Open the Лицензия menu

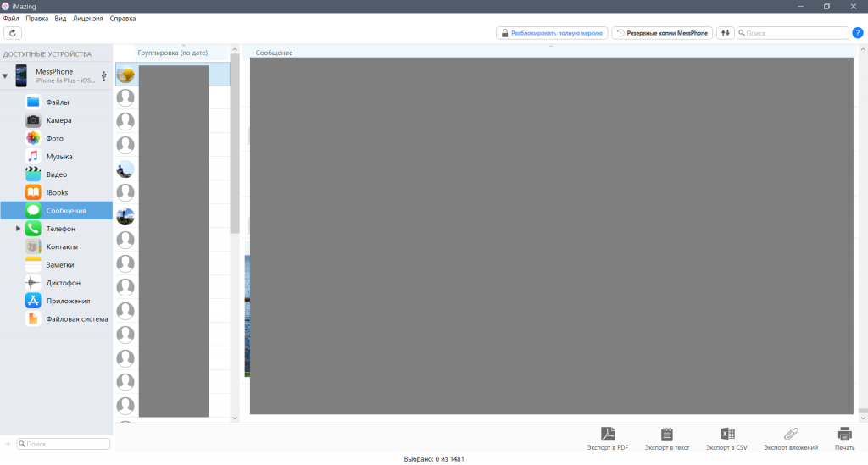click(x=88, y=19)
